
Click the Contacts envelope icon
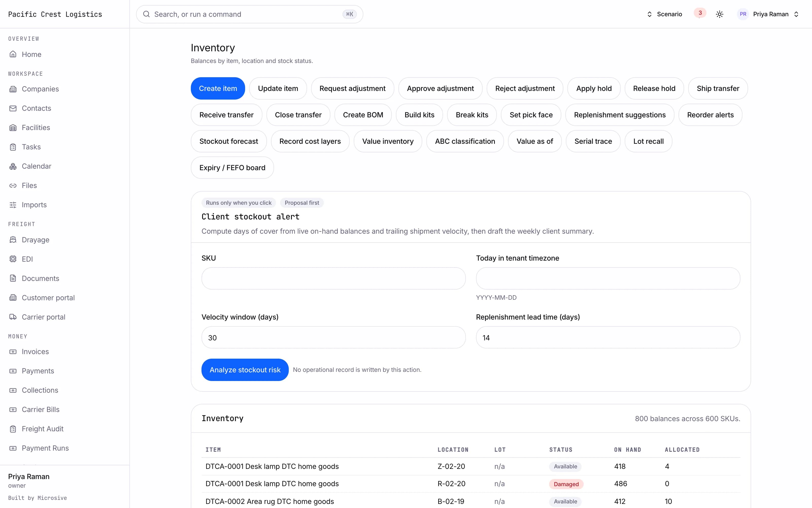13,108
